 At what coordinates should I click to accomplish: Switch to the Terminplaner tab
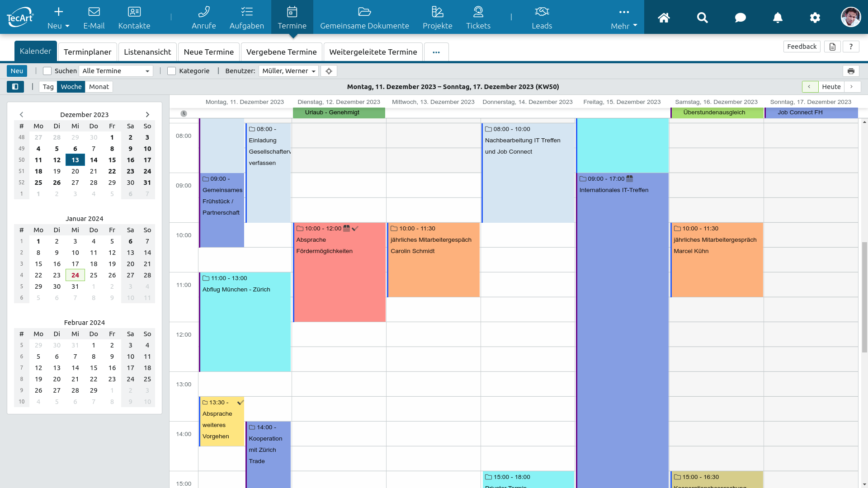point(87,52)
